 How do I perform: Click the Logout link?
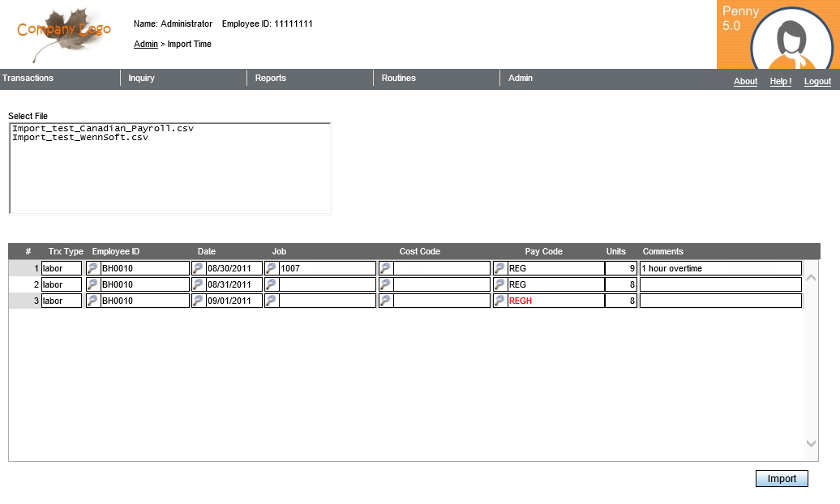tap(817, 81)
